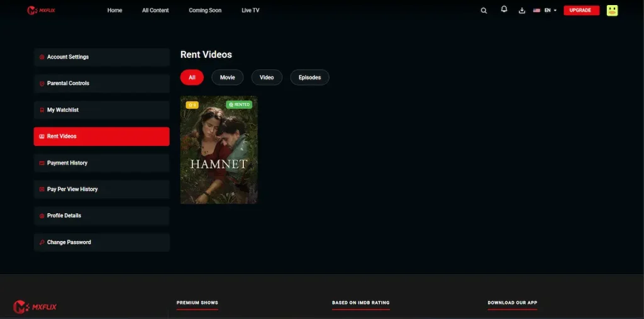Open Account Settings in sidebar
The width and height of the screenshot is (644, 319).
coord(101,57)
